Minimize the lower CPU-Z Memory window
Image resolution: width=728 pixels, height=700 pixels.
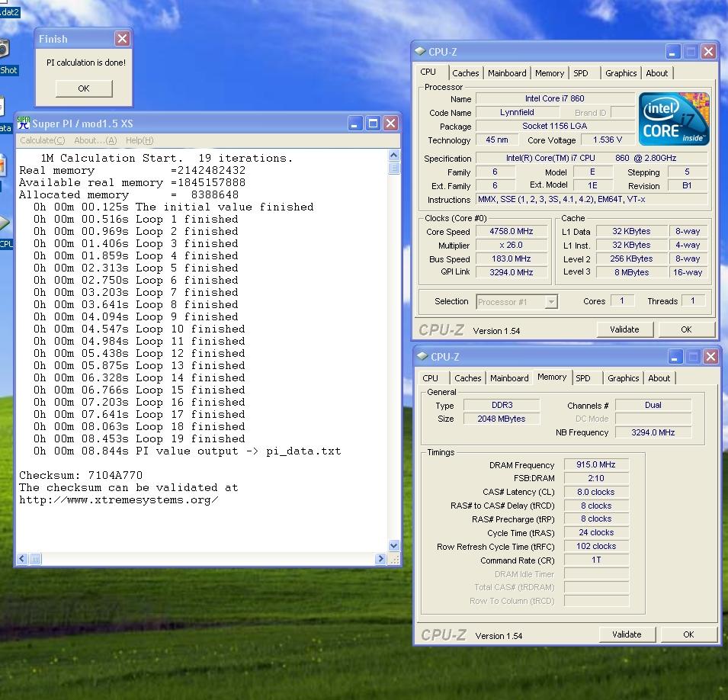[675, 357]
